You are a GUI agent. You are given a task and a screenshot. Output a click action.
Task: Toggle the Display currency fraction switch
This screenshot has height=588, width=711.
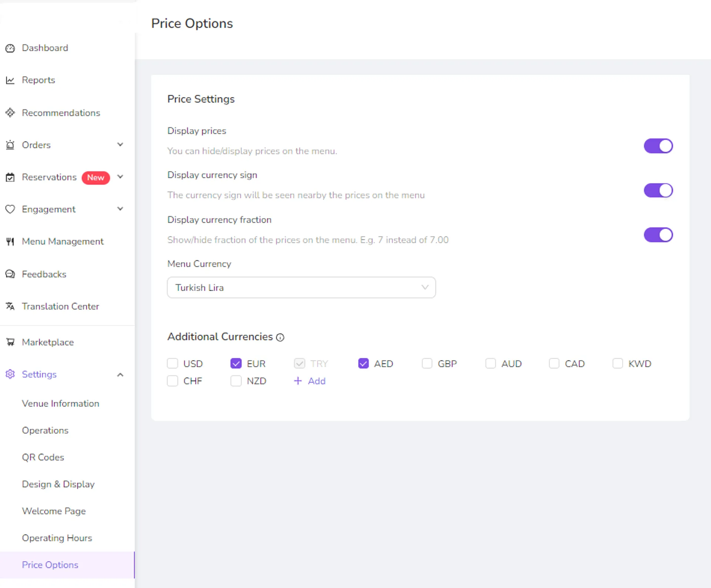[658, 235]
